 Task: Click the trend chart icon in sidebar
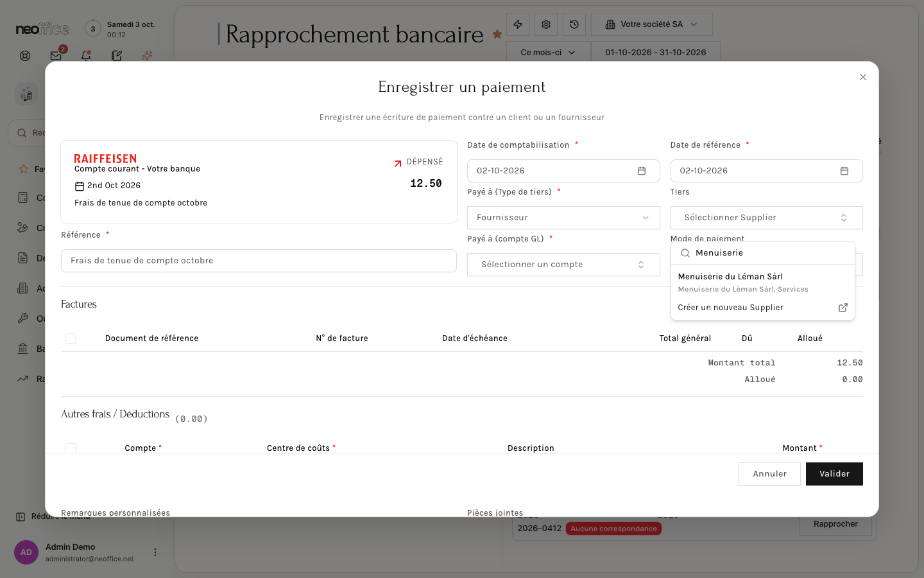23,379
